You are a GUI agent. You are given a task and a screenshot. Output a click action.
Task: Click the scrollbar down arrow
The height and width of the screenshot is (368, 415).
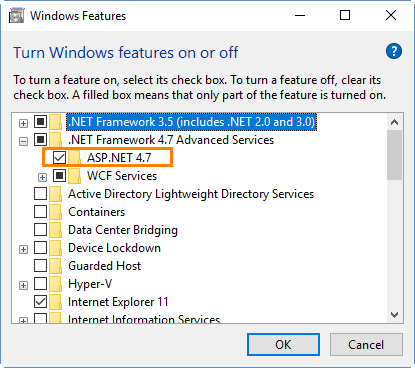(395, 315)
